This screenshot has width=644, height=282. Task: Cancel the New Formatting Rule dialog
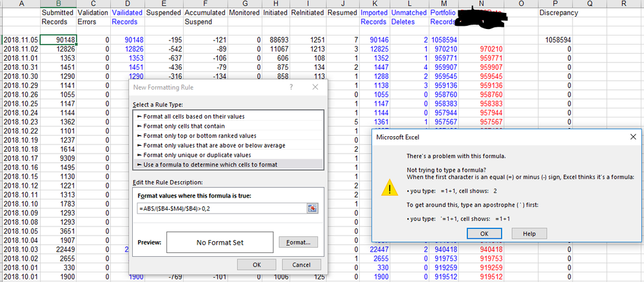tap(301, 265)
